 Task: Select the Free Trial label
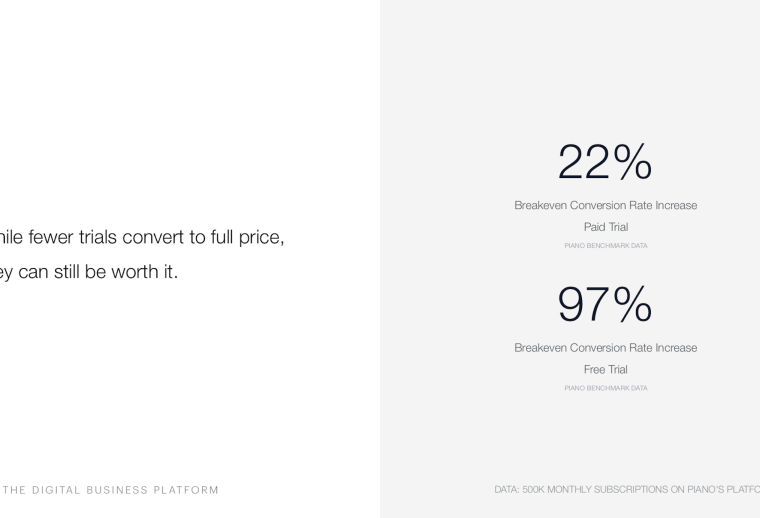pyautogui.click(x=605, y=369)
